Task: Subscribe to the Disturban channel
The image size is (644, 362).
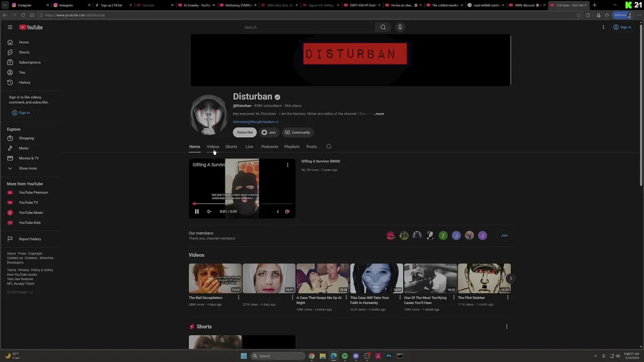Action: 245,132
